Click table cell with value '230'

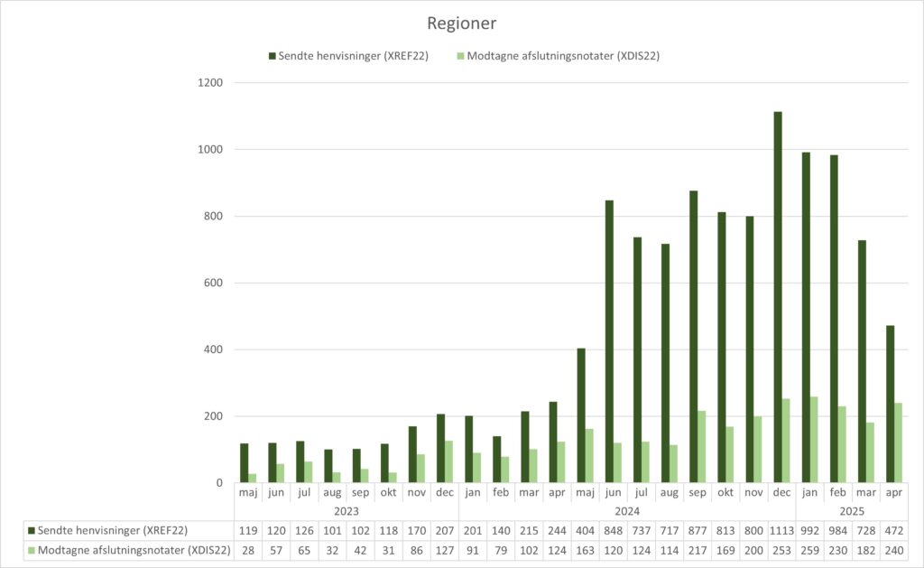pos(838,550)
